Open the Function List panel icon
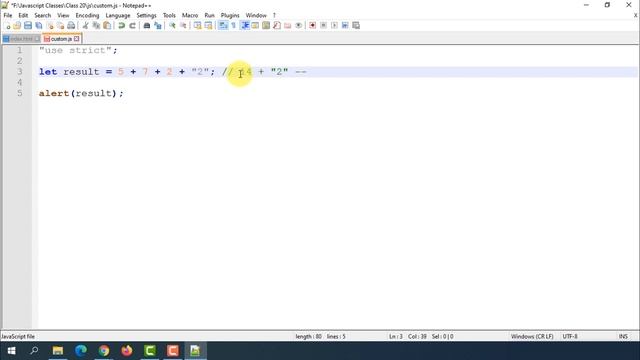This screenshot has height=360, width=640. pyautogui.click(x=277, y=26)
